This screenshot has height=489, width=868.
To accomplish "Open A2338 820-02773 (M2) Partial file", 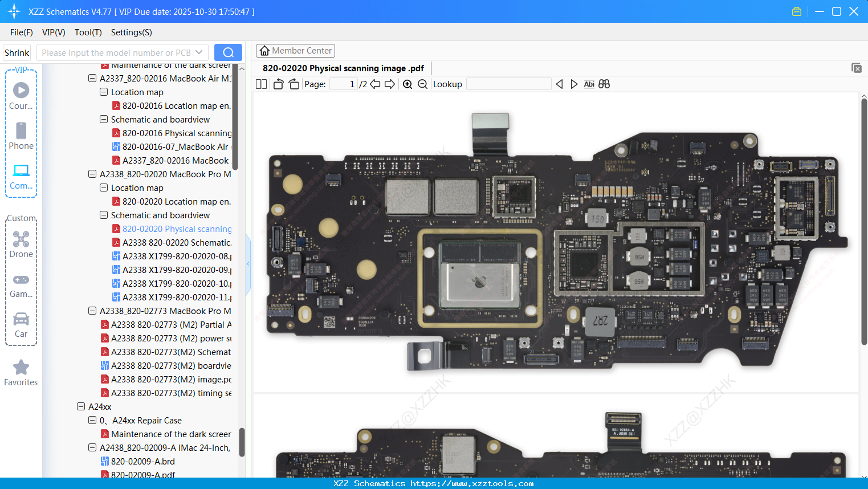I will point(166,324).
